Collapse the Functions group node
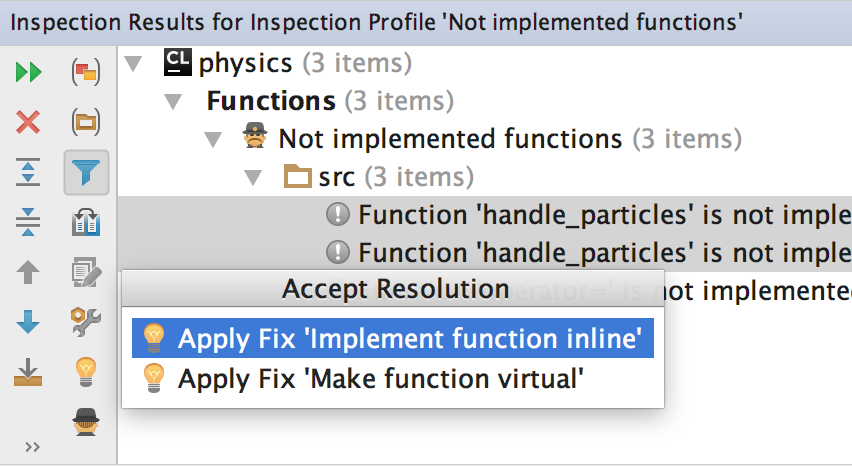This screenshot has width=852, height=466. [173, 102]
